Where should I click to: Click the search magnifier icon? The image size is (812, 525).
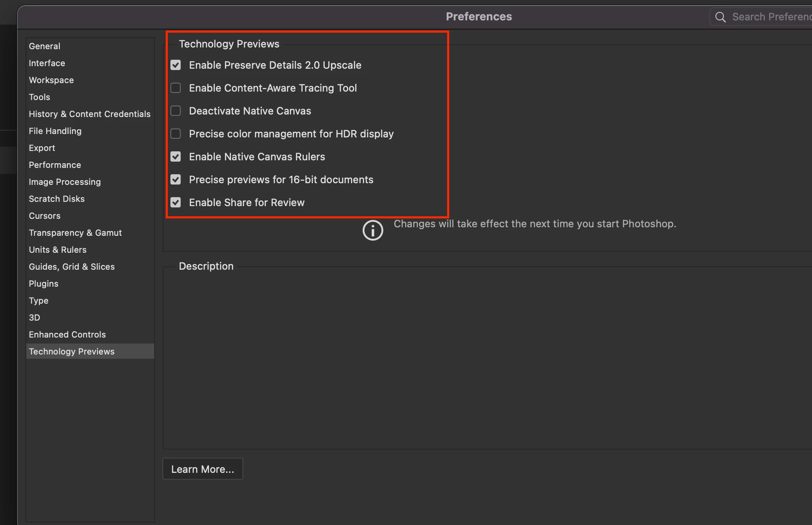[720, 17]
